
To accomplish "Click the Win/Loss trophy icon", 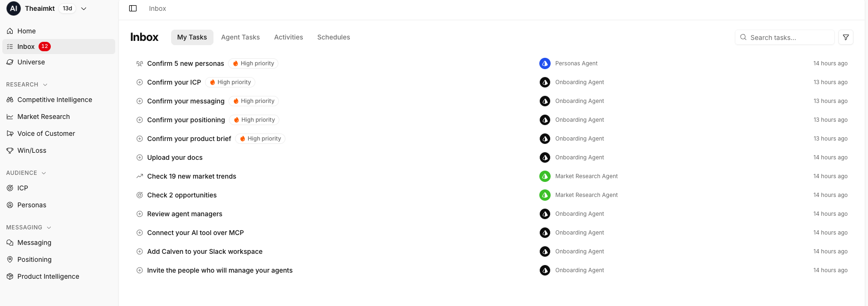I will point(10,150).
